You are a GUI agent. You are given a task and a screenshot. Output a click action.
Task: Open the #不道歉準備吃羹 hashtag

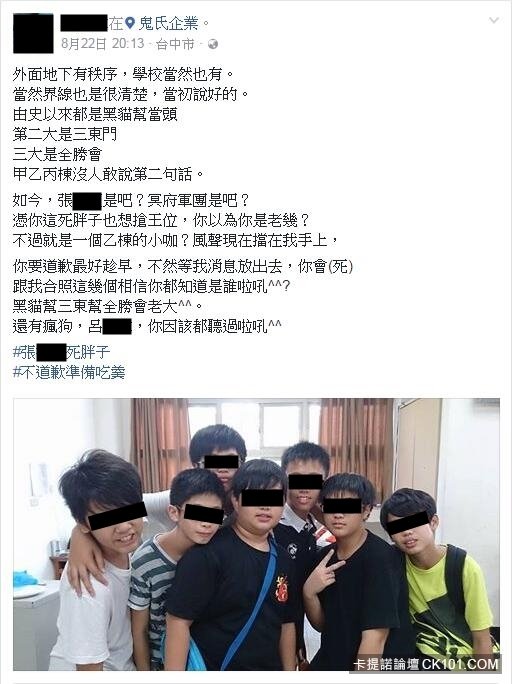[69, 372]
